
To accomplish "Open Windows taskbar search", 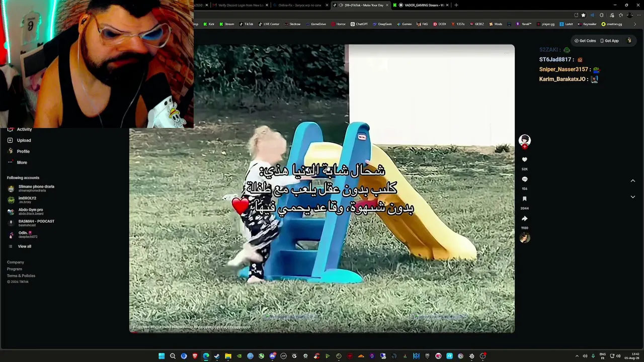I will coord(173,356).
